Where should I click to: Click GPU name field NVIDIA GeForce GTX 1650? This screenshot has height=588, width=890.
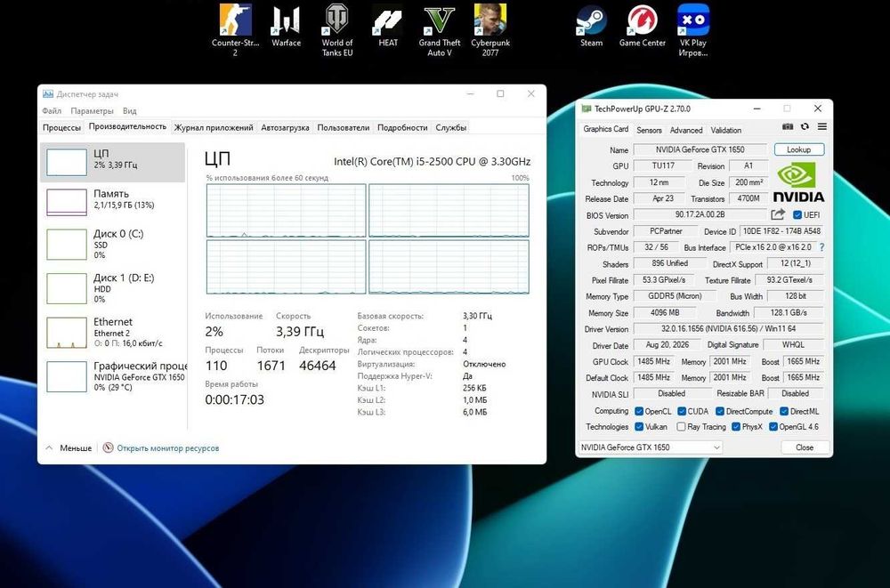point(700,149)
